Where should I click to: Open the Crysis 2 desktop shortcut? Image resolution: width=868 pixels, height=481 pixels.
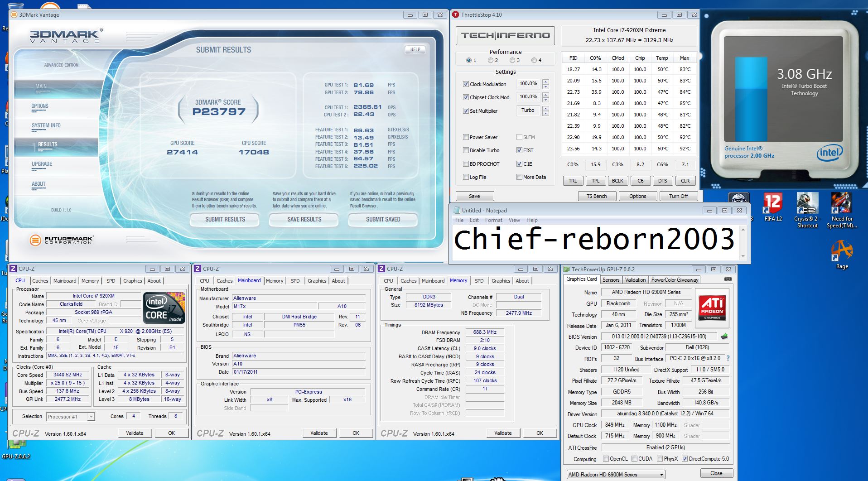click(808, 210)
